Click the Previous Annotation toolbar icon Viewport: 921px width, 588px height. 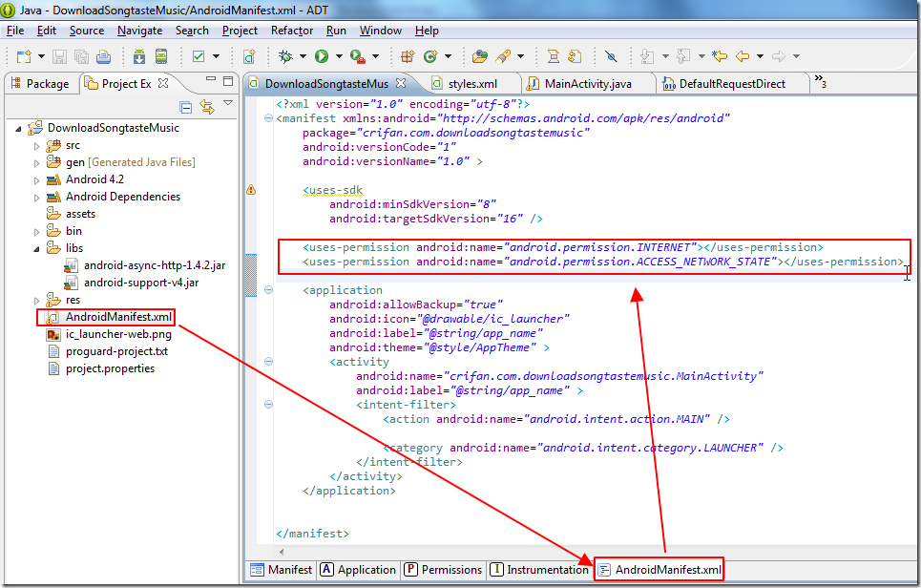[x=683, y=56]
